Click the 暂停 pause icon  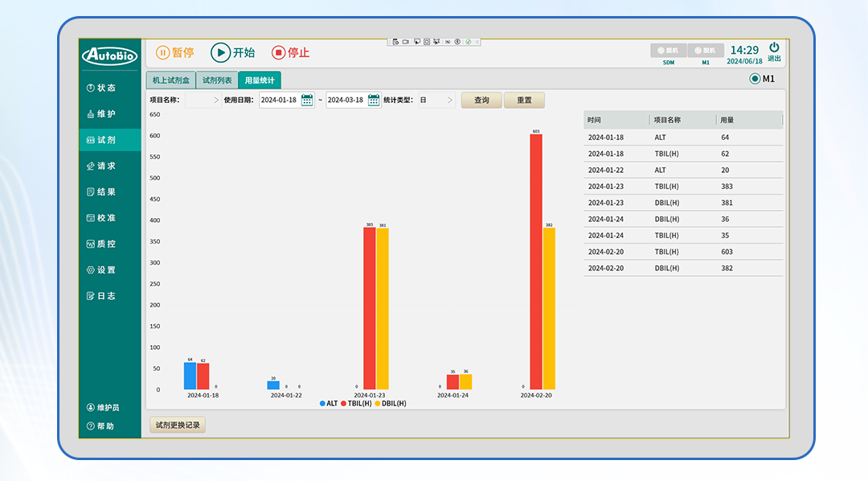tap(162, 52)
